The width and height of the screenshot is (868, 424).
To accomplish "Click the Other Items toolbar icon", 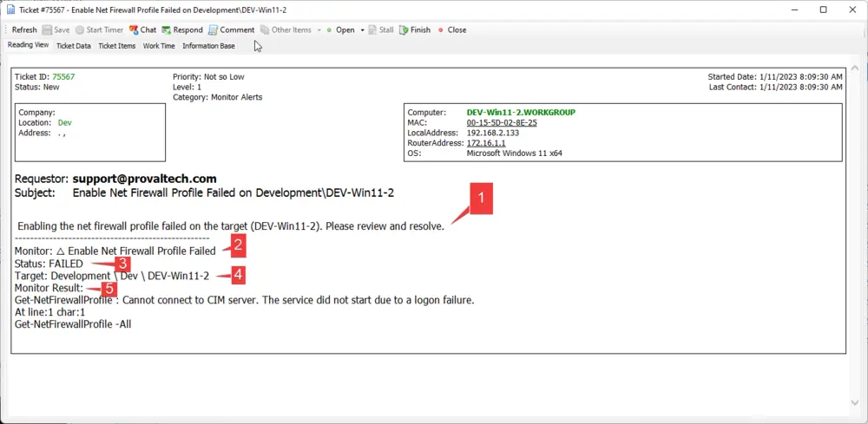I will (x=265, y=29).
